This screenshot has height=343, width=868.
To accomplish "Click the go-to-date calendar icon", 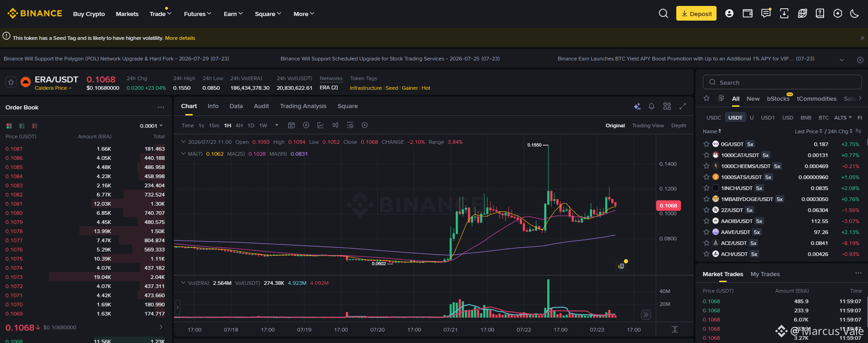I will click(x=291, y=125).
